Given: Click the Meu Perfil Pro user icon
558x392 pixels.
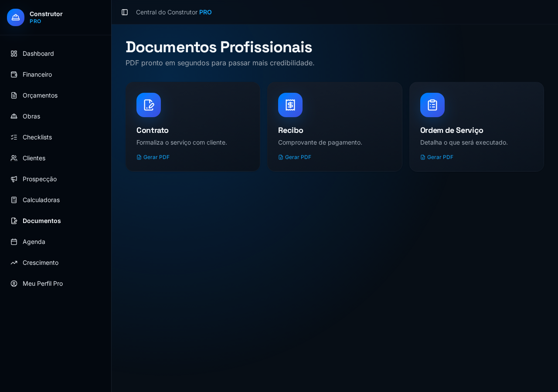Looking at the screenshot, I should [14, 284].
